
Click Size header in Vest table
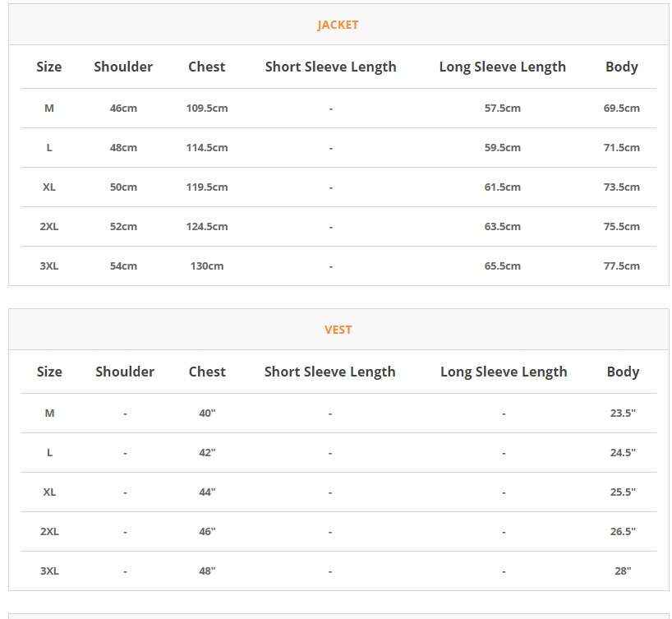click(49, 372)
